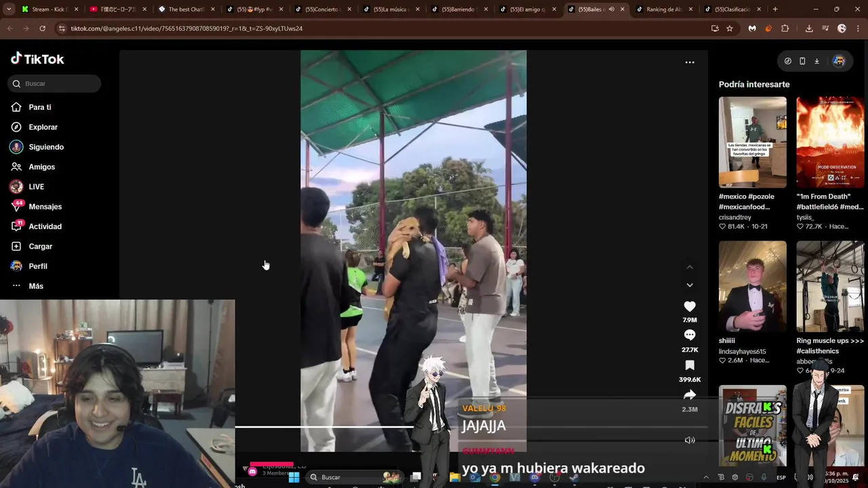Open the Windows Start menu
This screenshot has width=868, height=488.
point(294,477)
